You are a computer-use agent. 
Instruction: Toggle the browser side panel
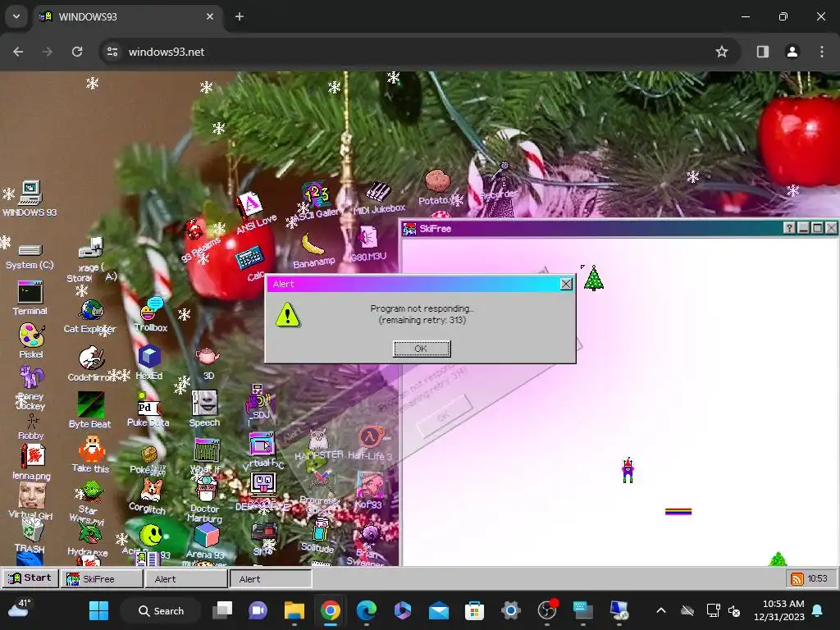[763, 52]
